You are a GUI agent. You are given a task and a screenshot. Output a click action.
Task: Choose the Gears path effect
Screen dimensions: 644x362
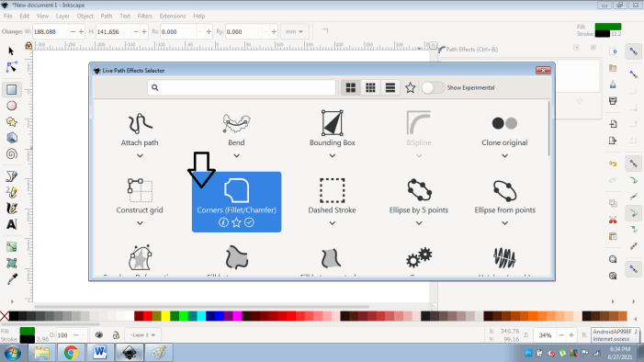(419, 259)
